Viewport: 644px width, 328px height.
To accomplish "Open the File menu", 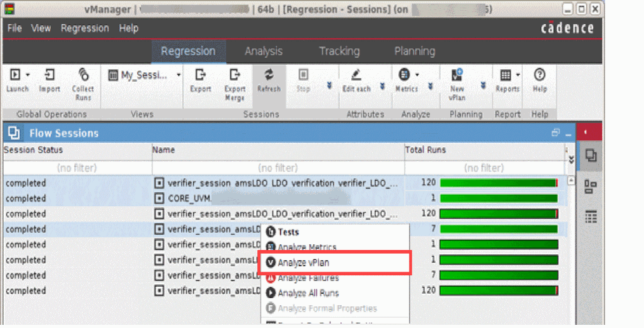I will tap(15, 29).
